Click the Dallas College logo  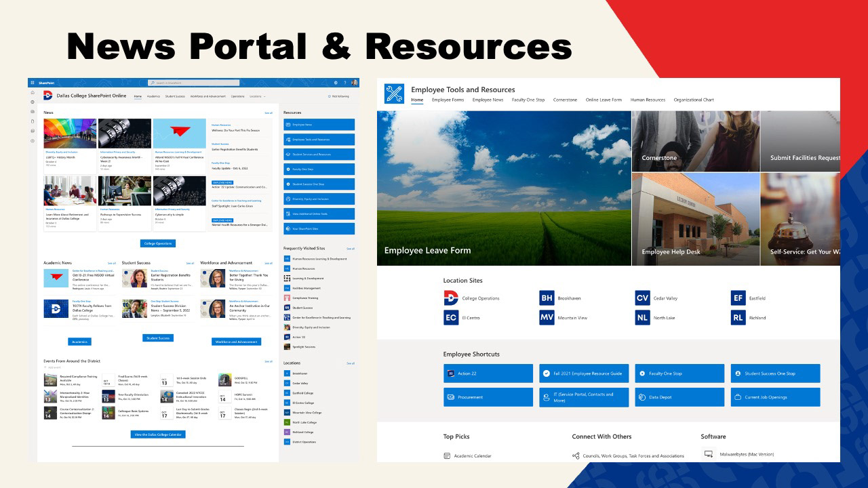(x=48, y=96)
